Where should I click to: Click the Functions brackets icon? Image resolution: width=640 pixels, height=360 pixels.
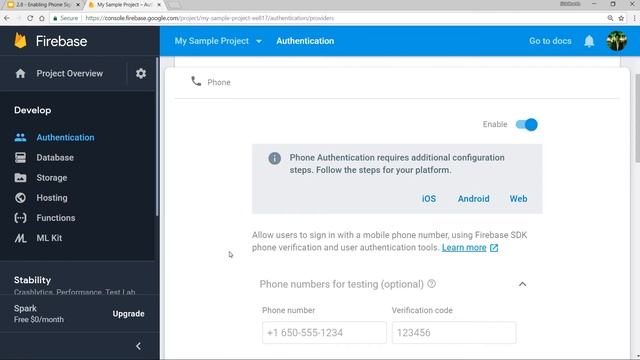20,218
